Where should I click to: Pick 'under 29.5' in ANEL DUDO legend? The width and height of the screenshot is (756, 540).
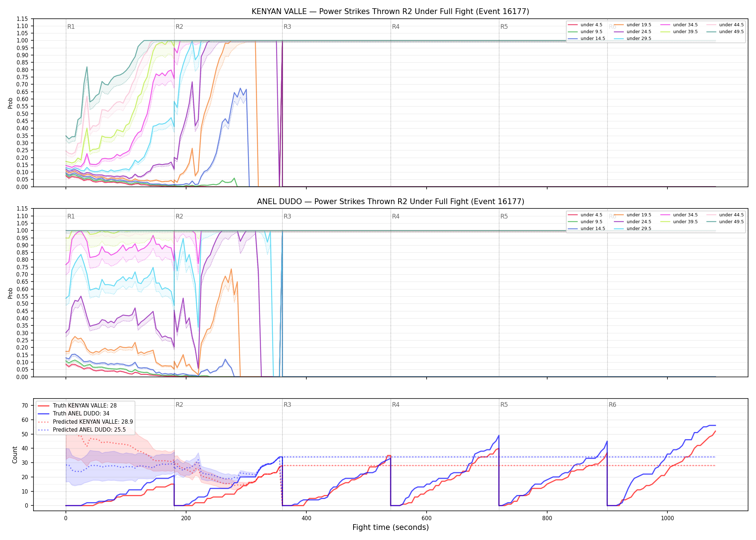pyautogui.click(x=633, y=229)
